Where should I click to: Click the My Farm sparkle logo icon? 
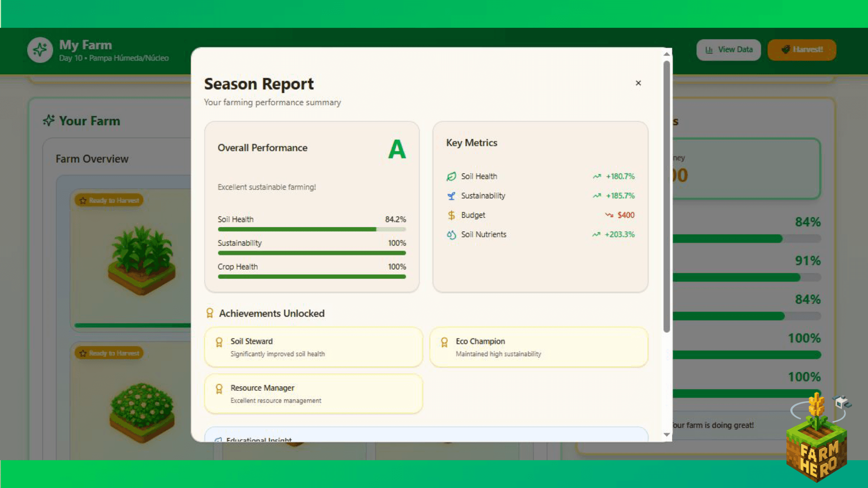click(x=39, y=50)
